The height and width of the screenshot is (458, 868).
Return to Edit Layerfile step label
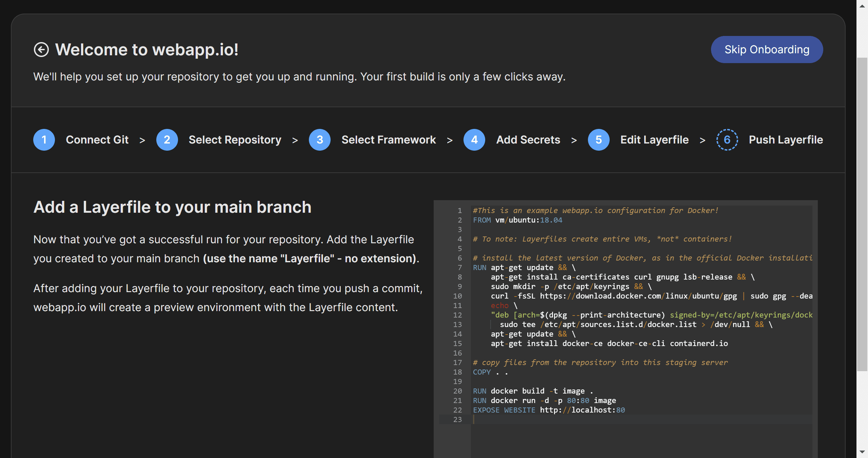pos(654,140)
